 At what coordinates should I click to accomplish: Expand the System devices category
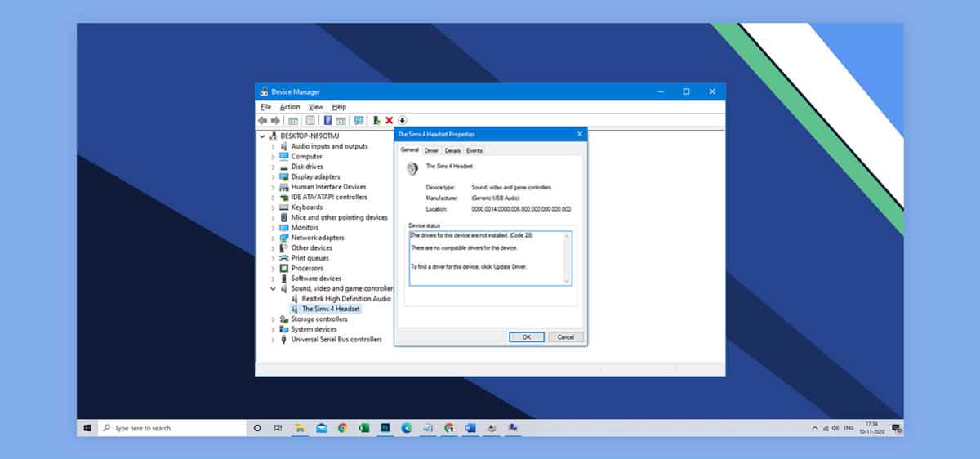click(273, 329)
